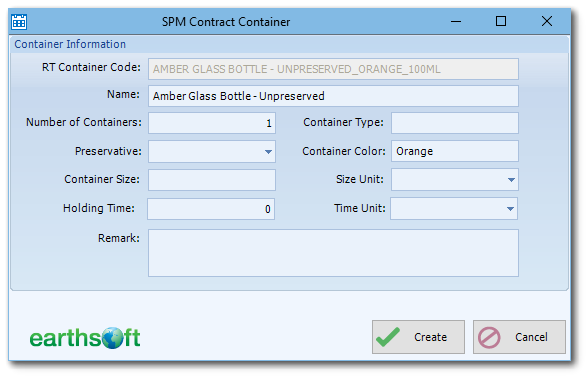
Task: Click the 'Preservative:' label
Action: point(108,151)
